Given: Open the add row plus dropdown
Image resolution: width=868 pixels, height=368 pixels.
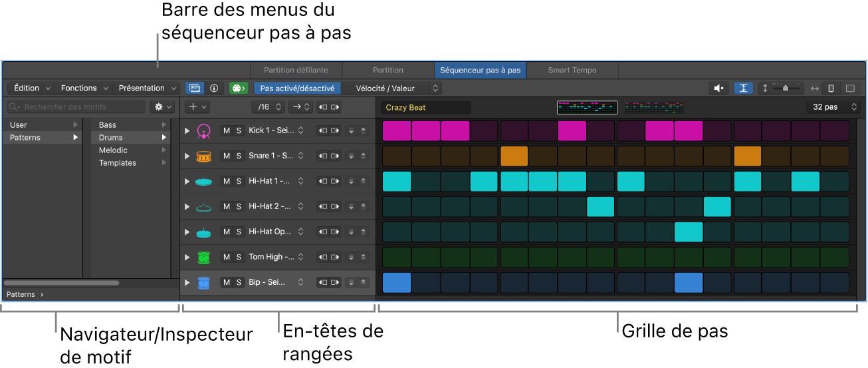Looking at the screenshot, I should 197,106.
